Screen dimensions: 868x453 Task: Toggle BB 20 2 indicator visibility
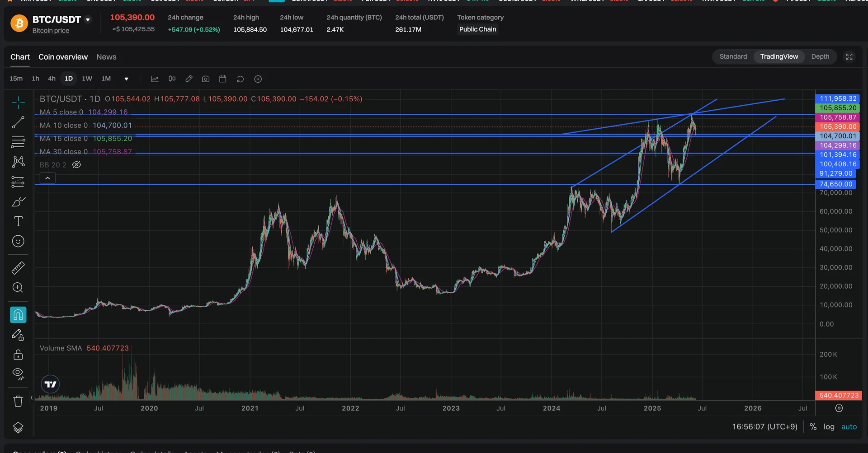coord(77,165)
